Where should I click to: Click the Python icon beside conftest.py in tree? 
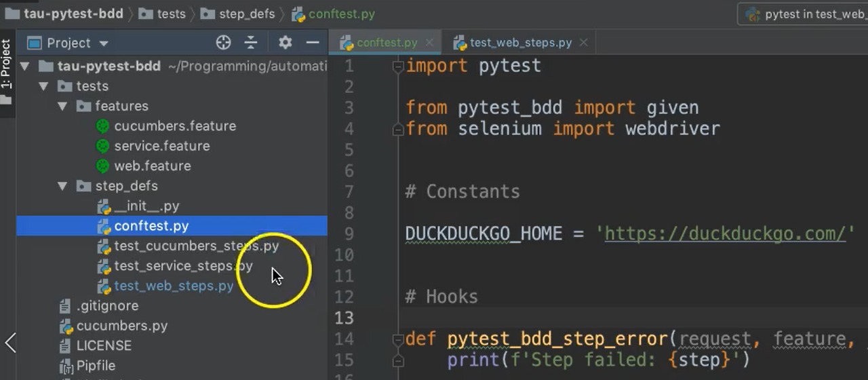click(103, 226)
